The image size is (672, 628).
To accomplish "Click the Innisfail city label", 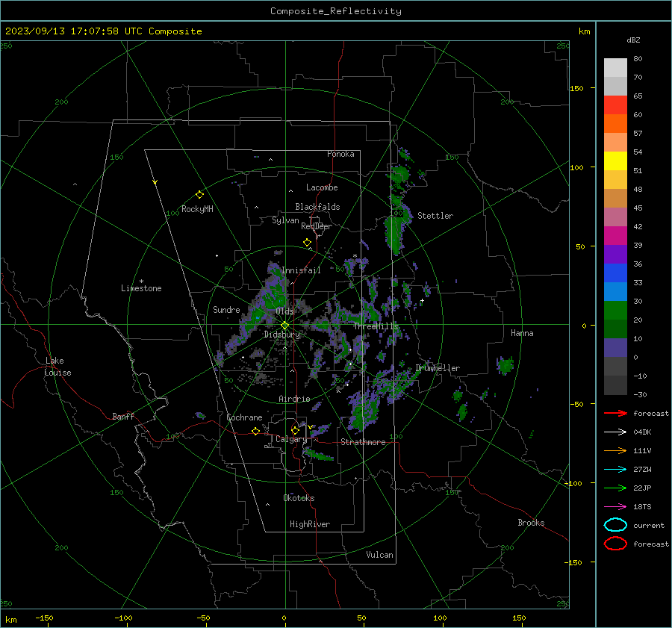I will coord(302,270).
